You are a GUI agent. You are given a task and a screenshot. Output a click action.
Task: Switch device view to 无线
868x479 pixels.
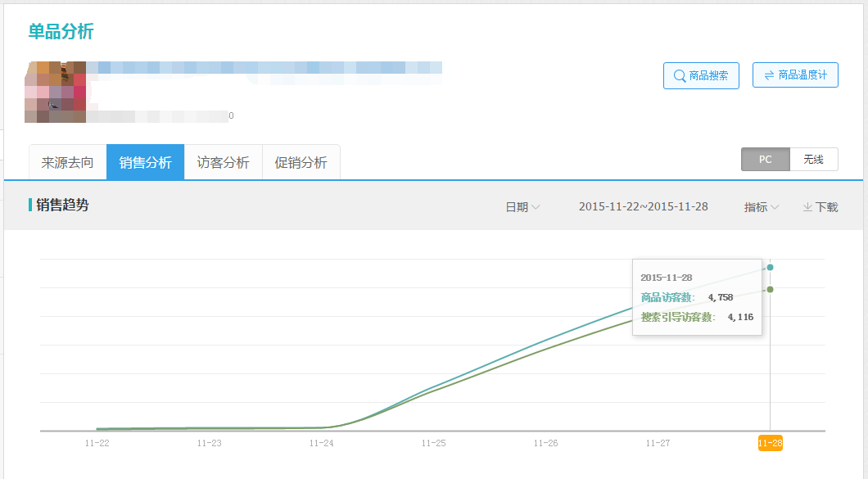click(x=813, y=160)
